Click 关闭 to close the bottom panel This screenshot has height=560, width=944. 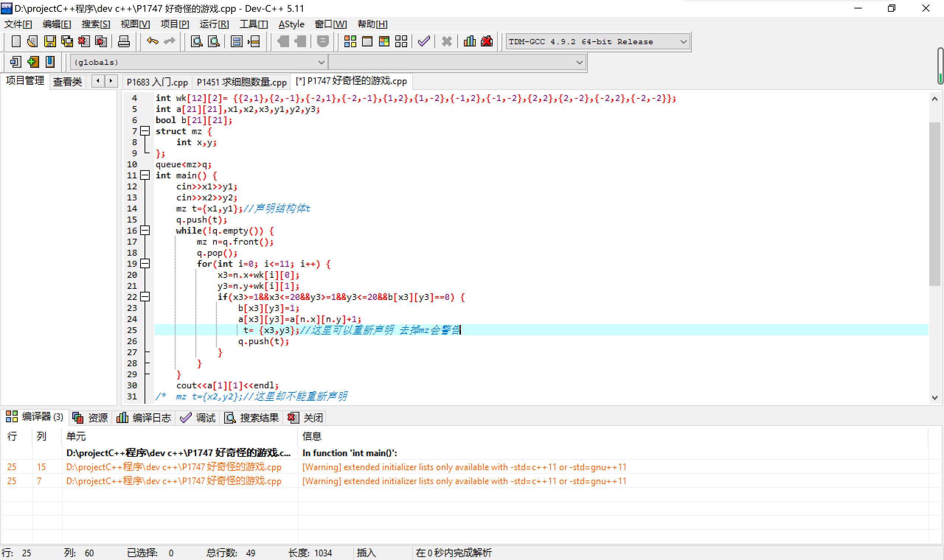click(x=305, y=417)
